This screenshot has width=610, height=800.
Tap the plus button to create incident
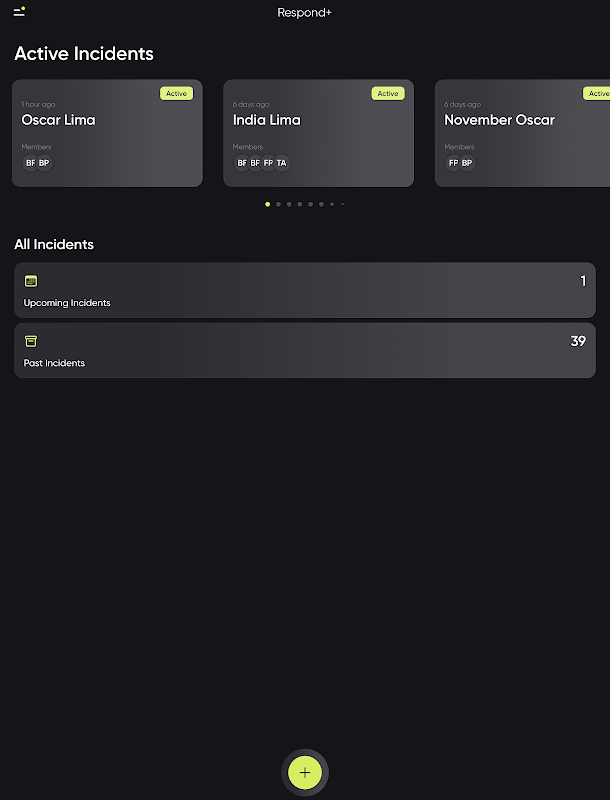[x=305, y=772]
